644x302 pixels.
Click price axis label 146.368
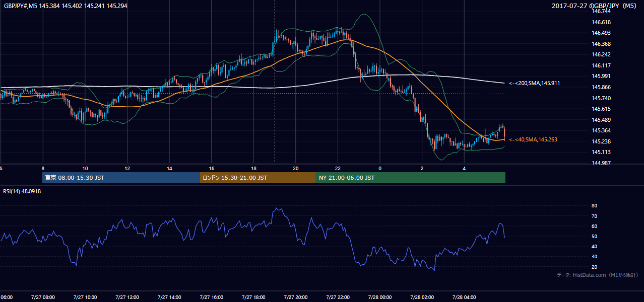click(x=601, y=44)
